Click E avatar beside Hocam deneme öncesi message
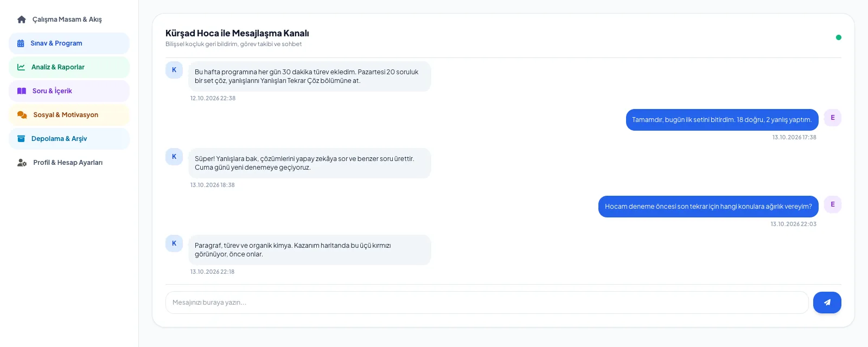This screenshot has width=868, height=347. click(833, 204)
